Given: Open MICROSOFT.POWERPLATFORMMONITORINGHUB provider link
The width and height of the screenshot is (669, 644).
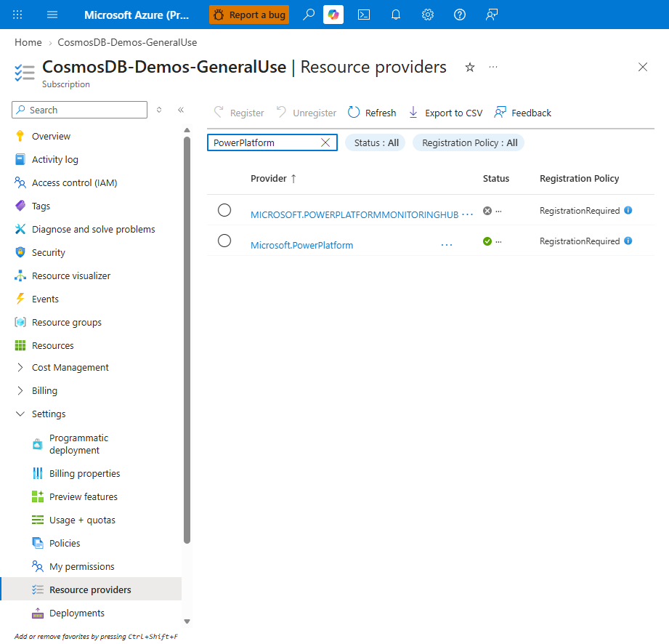Looking at the screenshot, I should [354, 215].
